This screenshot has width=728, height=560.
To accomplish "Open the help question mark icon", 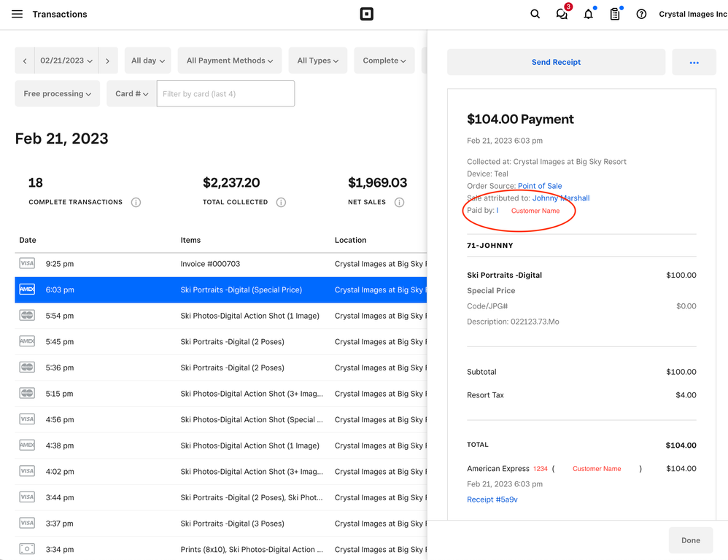I will click(641, 14).
